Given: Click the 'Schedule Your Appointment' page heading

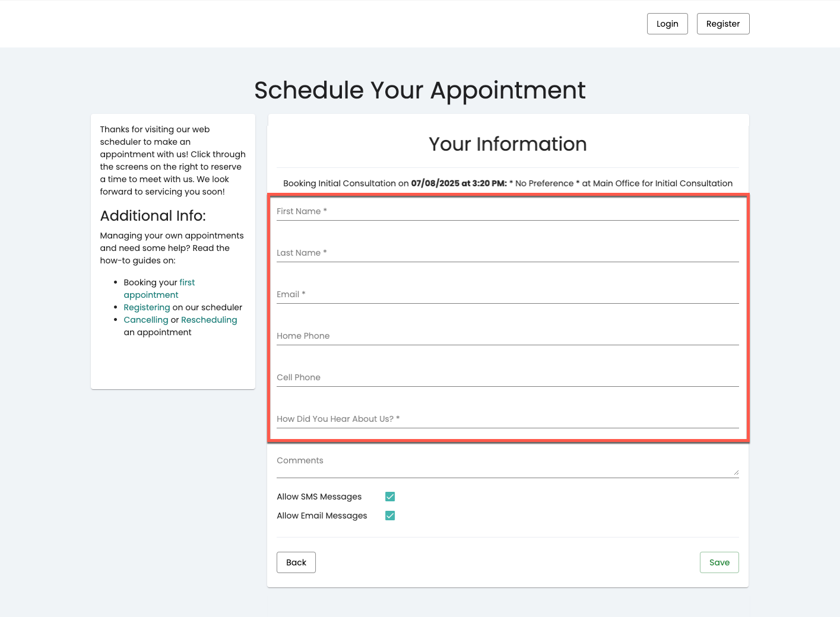Looking at the screenshot, I should coord(420,90).
